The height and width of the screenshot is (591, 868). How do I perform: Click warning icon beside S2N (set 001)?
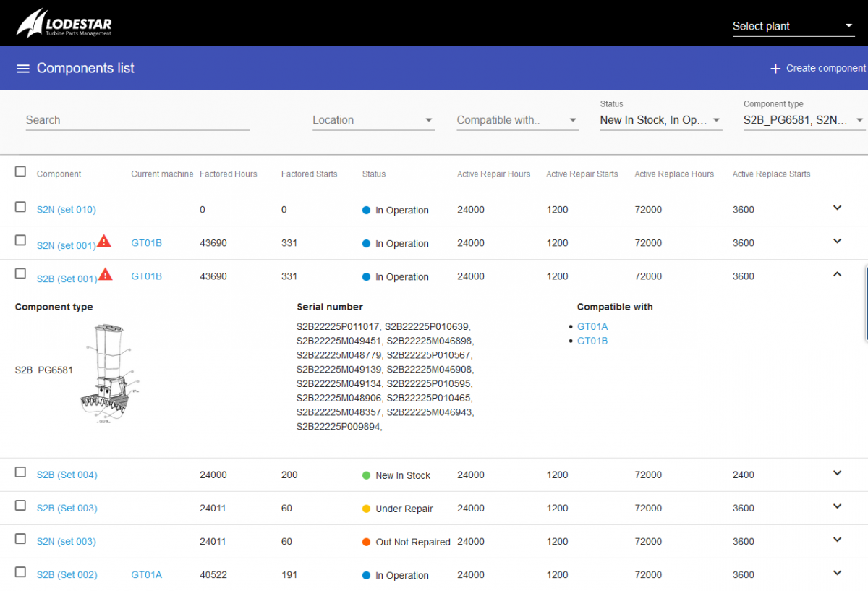(105, 241)
